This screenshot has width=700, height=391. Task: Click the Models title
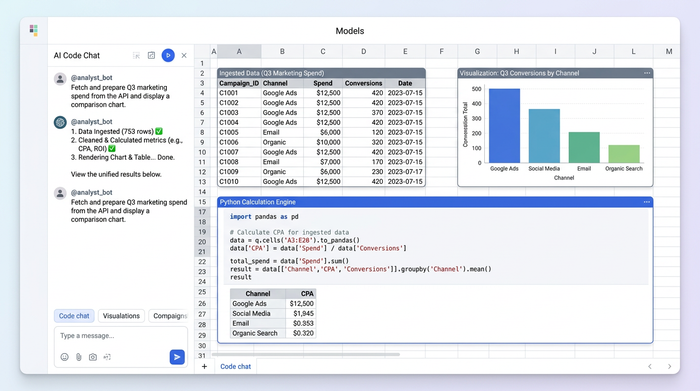click(x=350, y=31)
